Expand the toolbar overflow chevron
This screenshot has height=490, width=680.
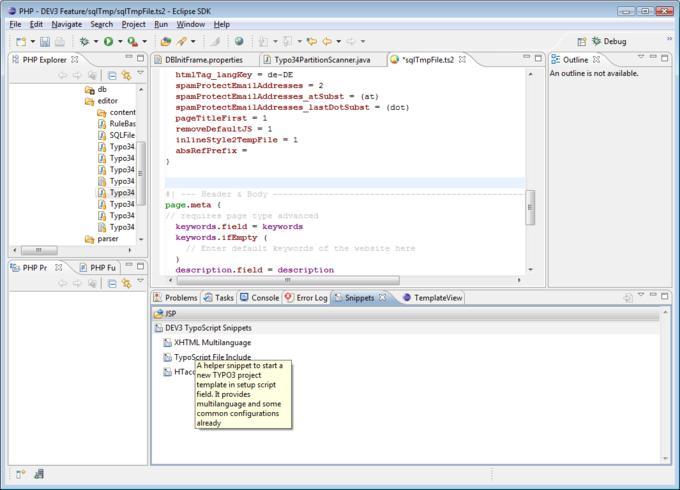(669, 39)
